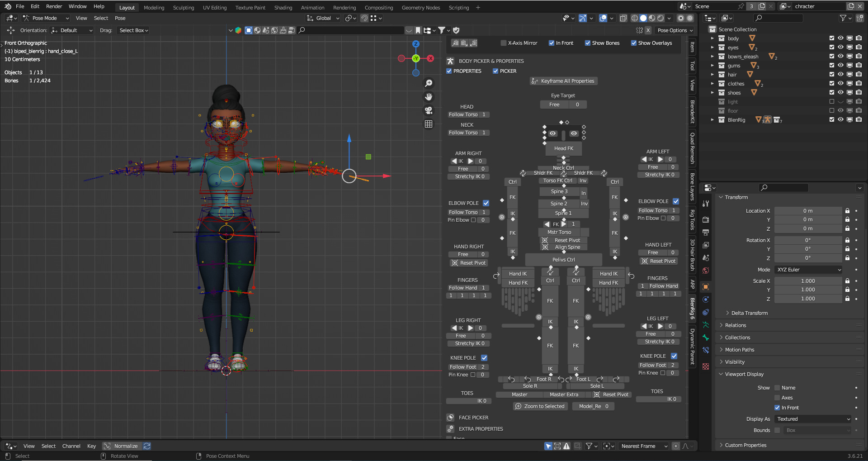Open the Pose Mode dropdown
Screen dimensions: 868x461
tap(46, 18)
